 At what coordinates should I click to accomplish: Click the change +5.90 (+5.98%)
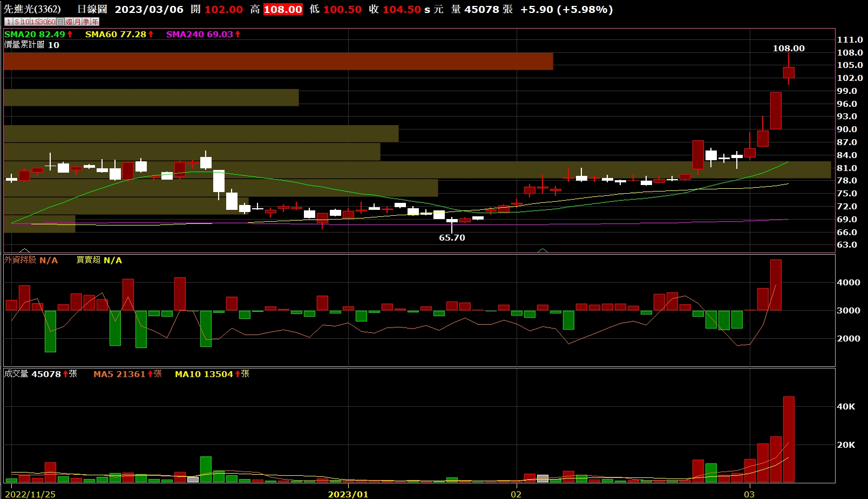[566, 9]
